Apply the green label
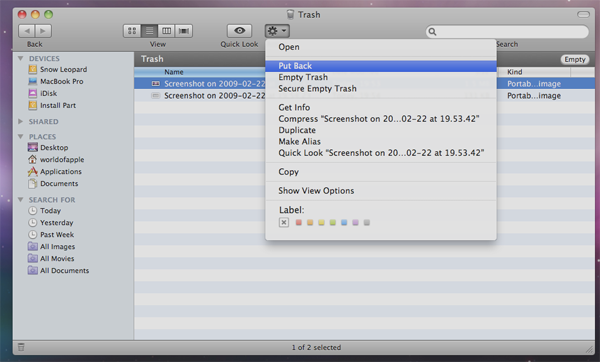 point(333,222)
